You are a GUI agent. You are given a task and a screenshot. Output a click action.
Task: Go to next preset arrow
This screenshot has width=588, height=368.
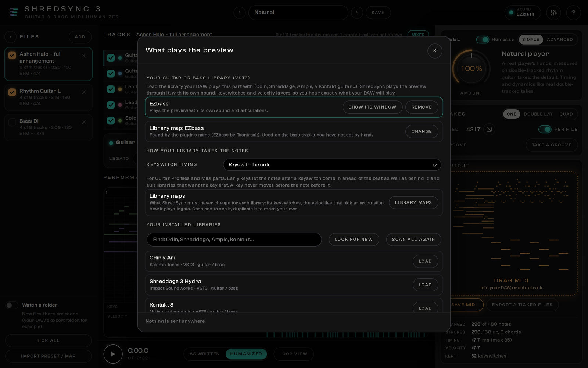tap(356, 13)
